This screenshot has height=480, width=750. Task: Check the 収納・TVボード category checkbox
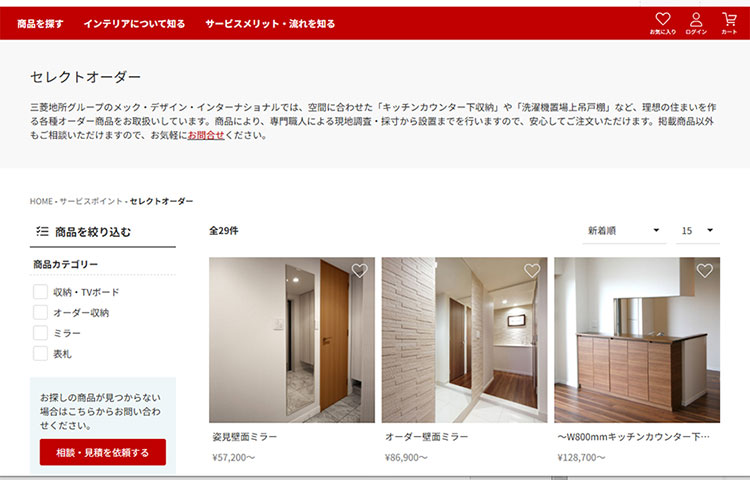pos(40,292)
